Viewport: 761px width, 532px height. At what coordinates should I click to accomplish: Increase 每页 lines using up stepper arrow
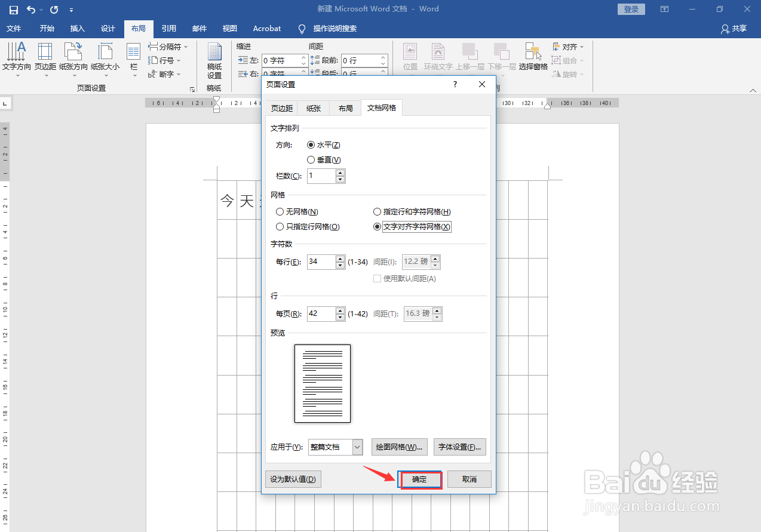pyautogui.click(x=340, y=310)
